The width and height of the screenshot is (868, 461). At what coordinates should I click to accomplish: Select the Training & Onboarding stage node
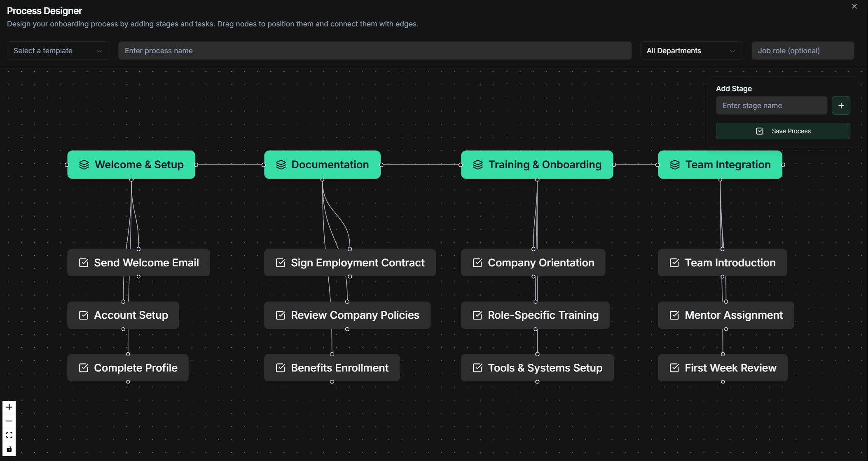pyautogui.click(x=537, y=164)
